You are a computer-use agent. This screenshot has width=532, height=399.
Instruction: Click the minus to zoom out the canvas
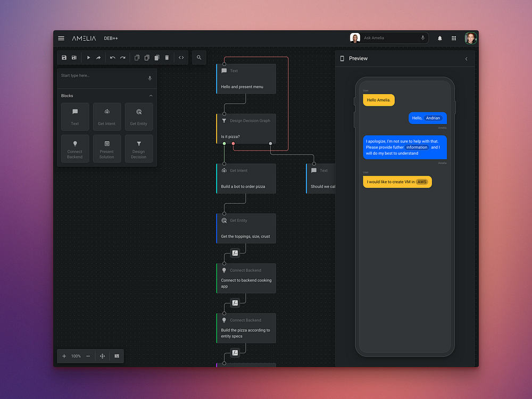coord(88,356)
